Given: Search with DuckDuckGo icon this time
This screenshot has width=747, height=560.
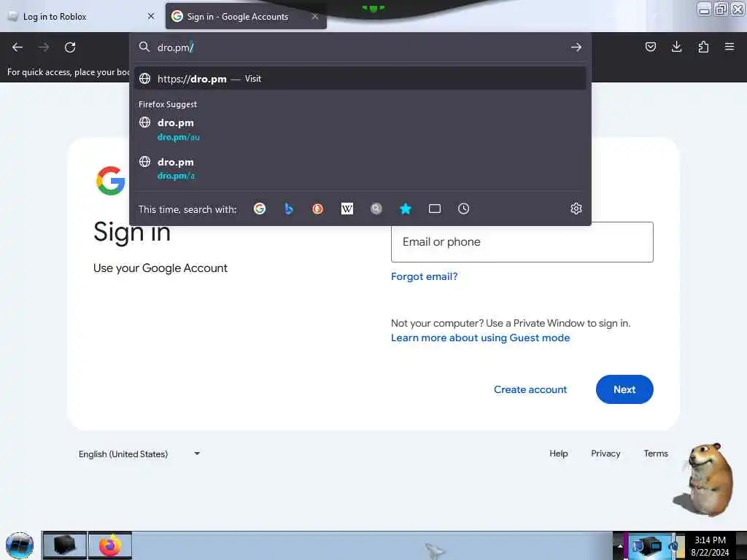Looking at the screenshot, I should pos(318,209).
